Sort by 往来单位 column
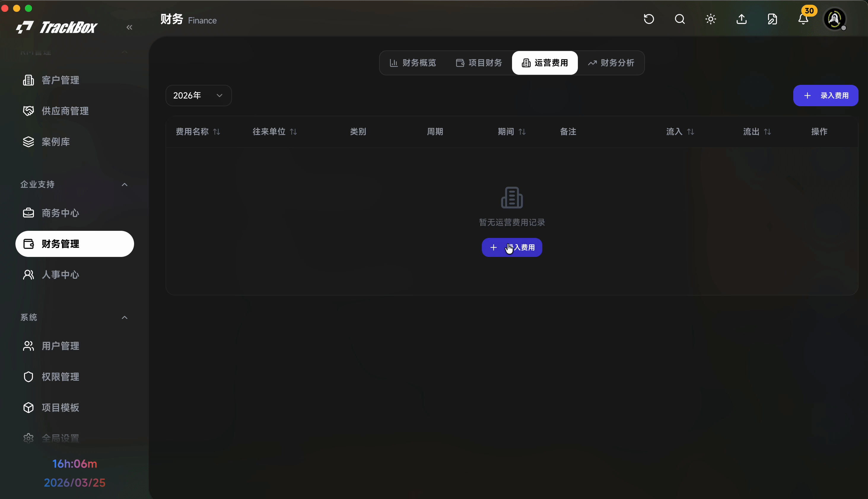Viewport: 868px width, 499px height. [x=274, y=132]
